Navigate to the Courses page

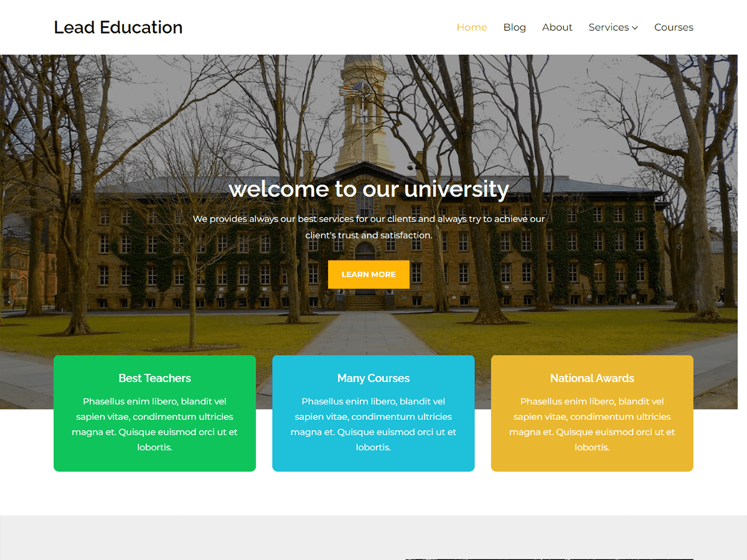coord(674,27)
